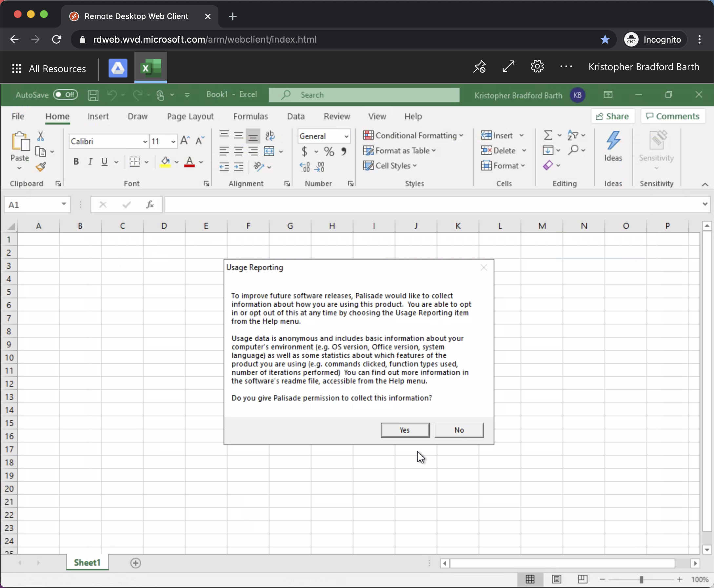Click the Copy icon in Clipboard
Image resolution: width=714 pixels, height=588 pixels.
(x=41, y=151)
